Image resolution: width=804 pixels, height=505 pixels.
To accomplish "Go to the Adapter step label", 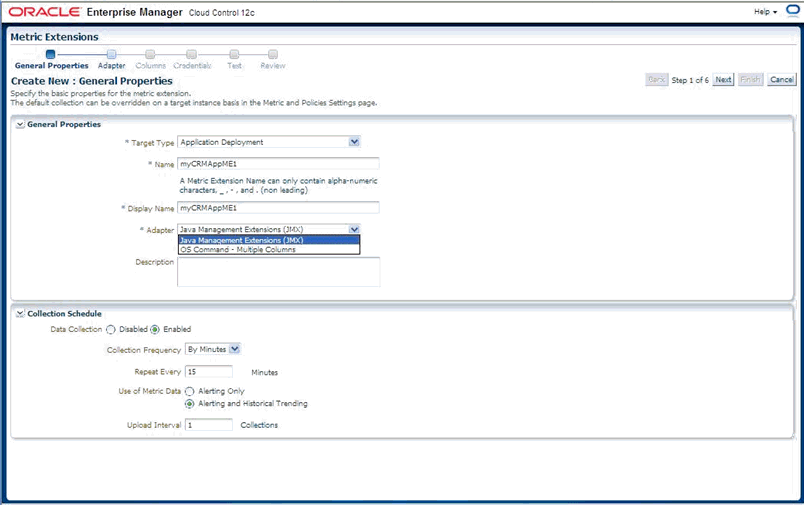I will pyautogui.click(x=111, y=66).
